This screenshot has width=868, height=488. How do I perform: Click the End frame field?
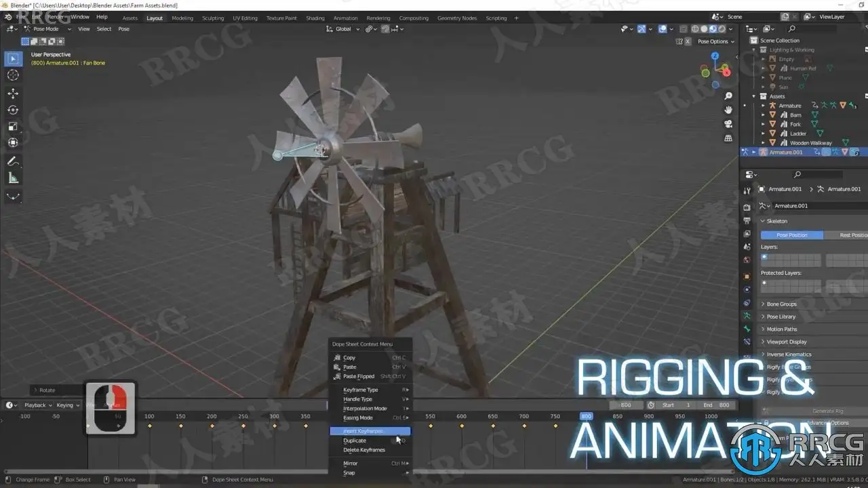click(x=715, y=405)
